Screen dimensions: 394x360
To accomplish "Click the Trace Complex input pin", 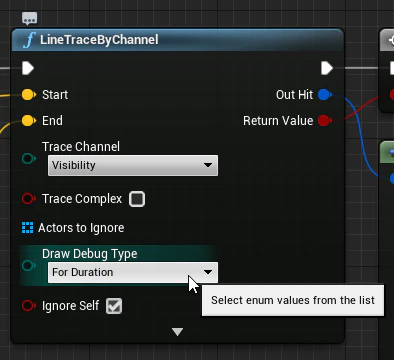I will click(x=29, y=199).
